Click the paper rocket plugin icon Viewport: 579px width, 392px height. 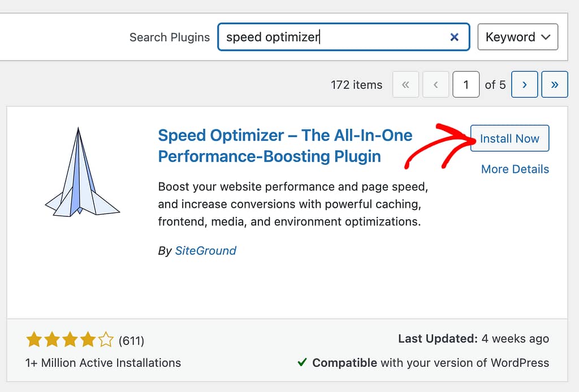pyautogui.click(x=83, y=172)
